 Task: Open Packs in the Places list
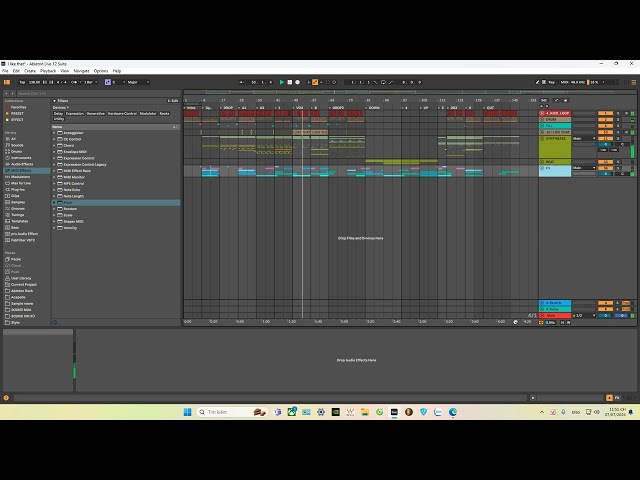click(x=16, y=259)
